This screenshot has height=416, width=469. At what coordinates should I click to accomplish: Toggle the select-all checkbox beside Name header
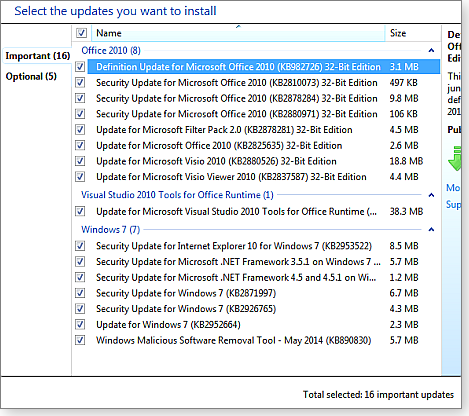coord(81,33)
